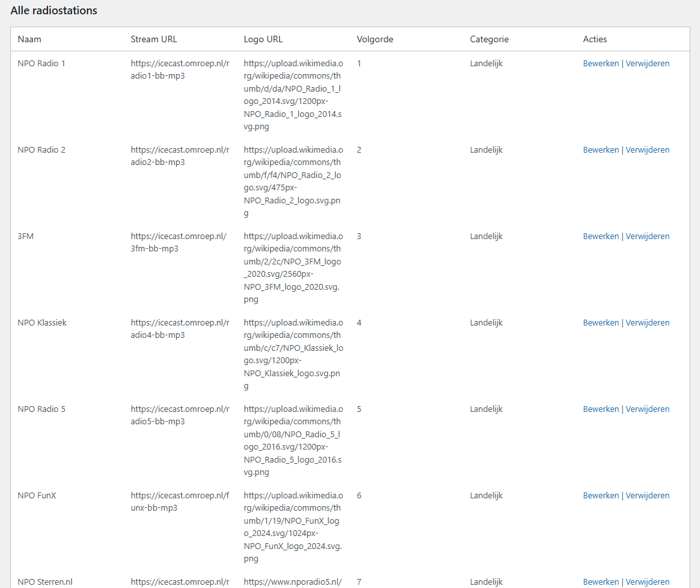
Task: Select Bewerken for NPO Radio 5
Action: [601, 409]
